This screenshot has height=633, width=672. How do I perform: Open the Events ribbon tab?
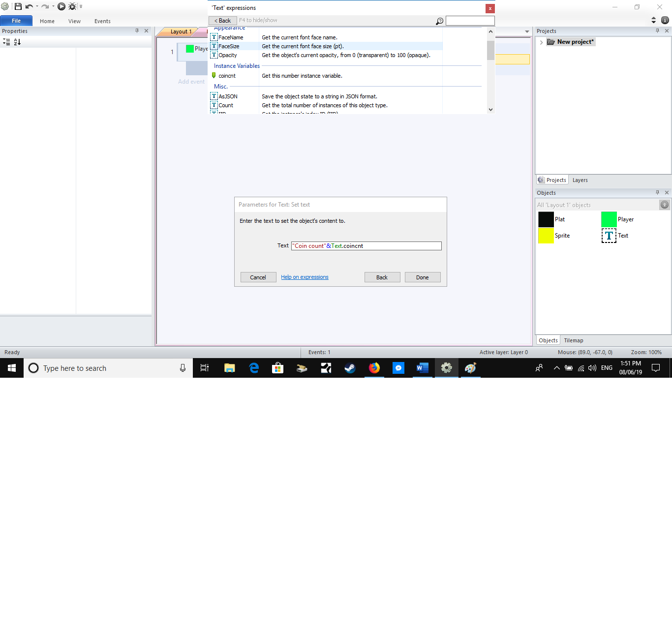pyautogui.click(x=102, y=21)
